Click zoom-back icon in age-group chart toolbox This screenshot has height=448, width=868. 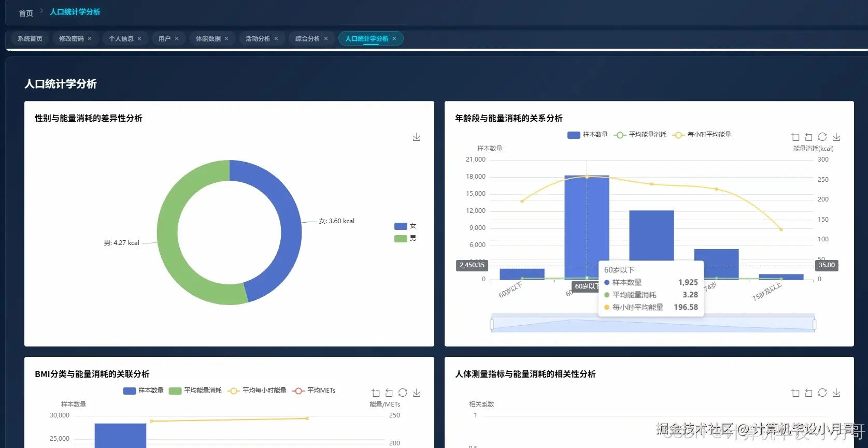click(x=809, y=137)
